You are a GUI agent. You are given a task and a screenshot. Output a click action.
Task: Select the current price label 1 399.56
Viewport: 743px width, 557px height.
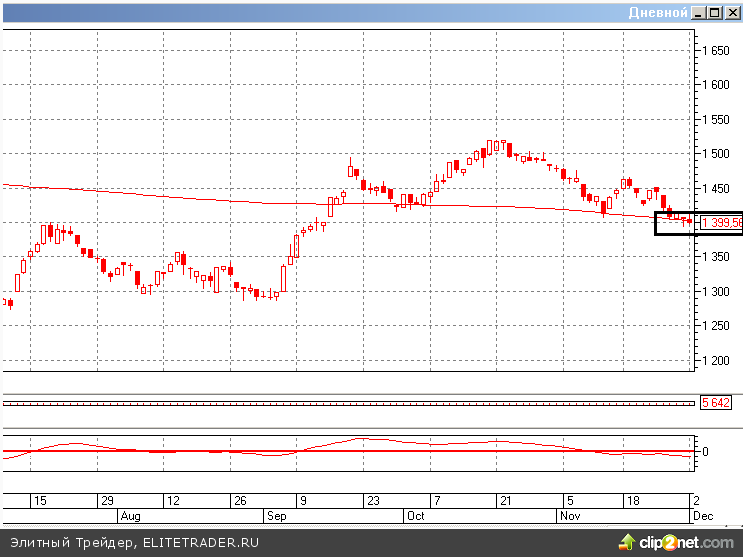click(722, 223)
